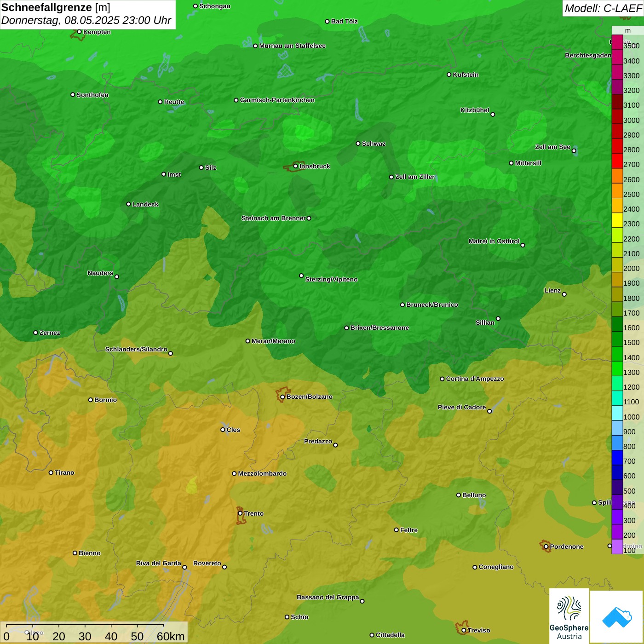
Task: Click the Zernez city marker dot
Action: [35, 333]
